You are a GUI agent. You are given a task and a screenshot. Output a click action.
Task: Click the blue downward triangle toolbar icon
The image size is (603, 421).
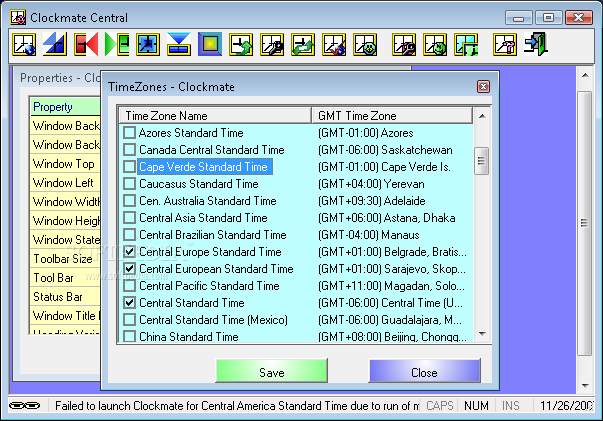pyautogui.click(x=179, y=45)
